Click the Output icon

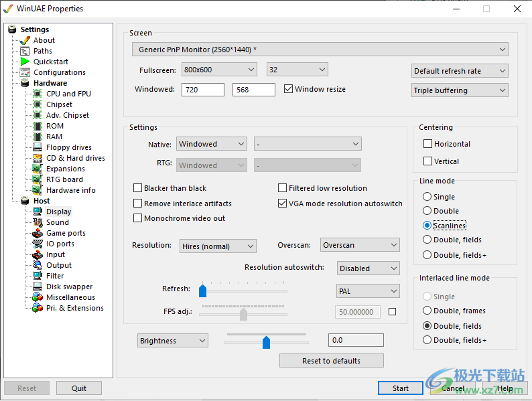[x=38, y=265]
